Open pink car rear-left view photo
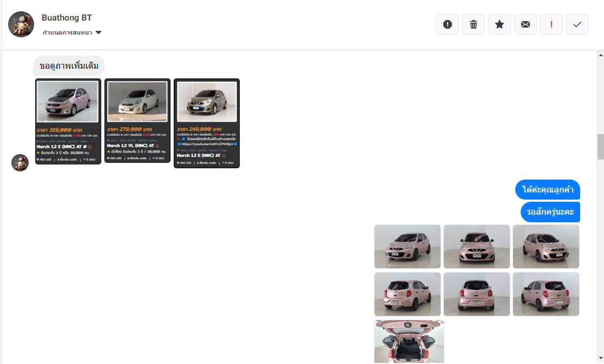Image resolution: width=604 pixels, height=364 pixels. [407, 294]
